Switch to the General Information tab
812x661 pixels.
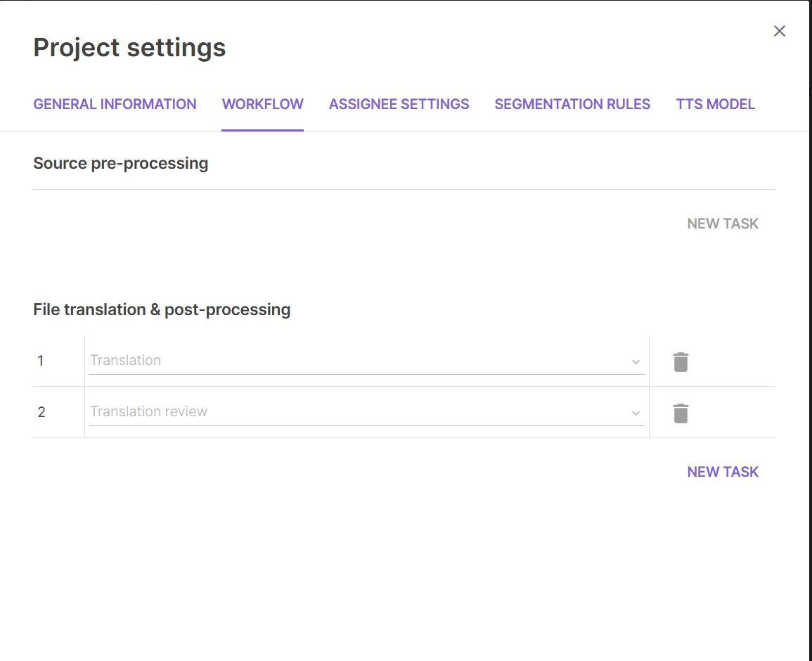115,104
